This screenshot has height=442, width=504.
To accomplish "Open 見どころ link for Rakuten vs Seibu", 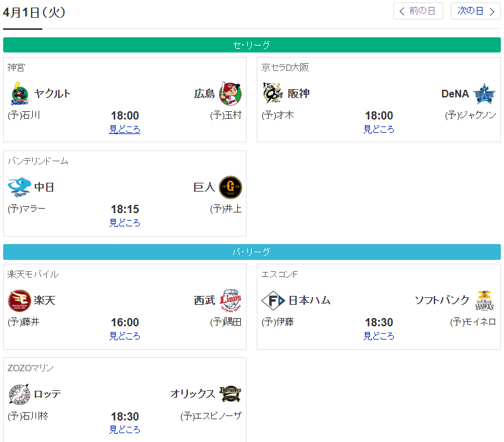I will [x=125, y=336].
